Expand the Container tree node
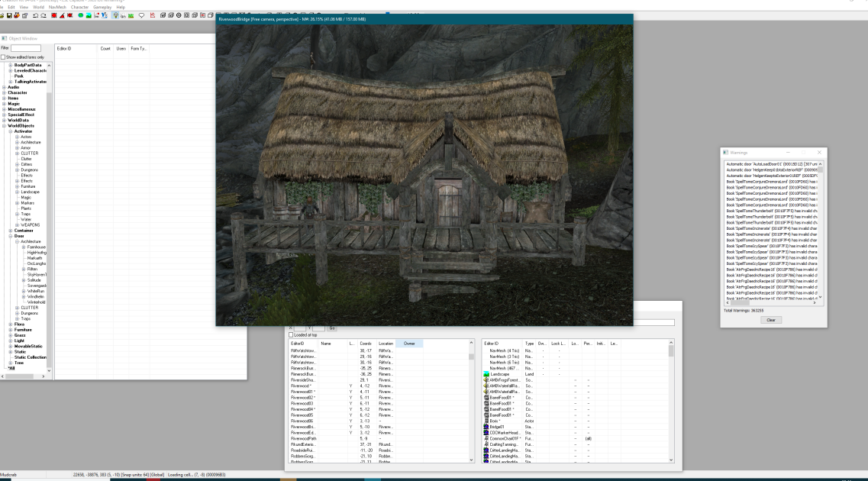Image resolution: width=868 pixels, height=481 pixels. (11, 231)
